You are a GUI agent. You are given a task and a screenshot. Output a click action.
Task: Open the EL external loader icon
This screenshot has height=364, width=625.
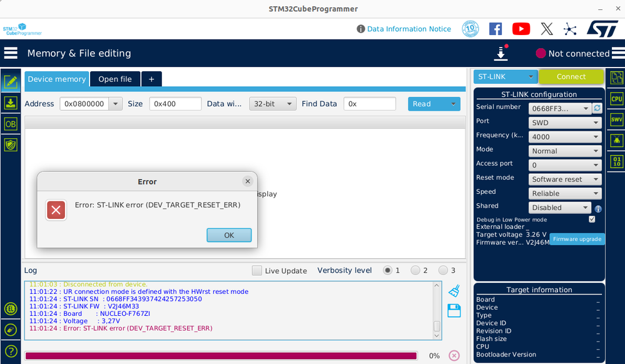(x=11, y=308)
